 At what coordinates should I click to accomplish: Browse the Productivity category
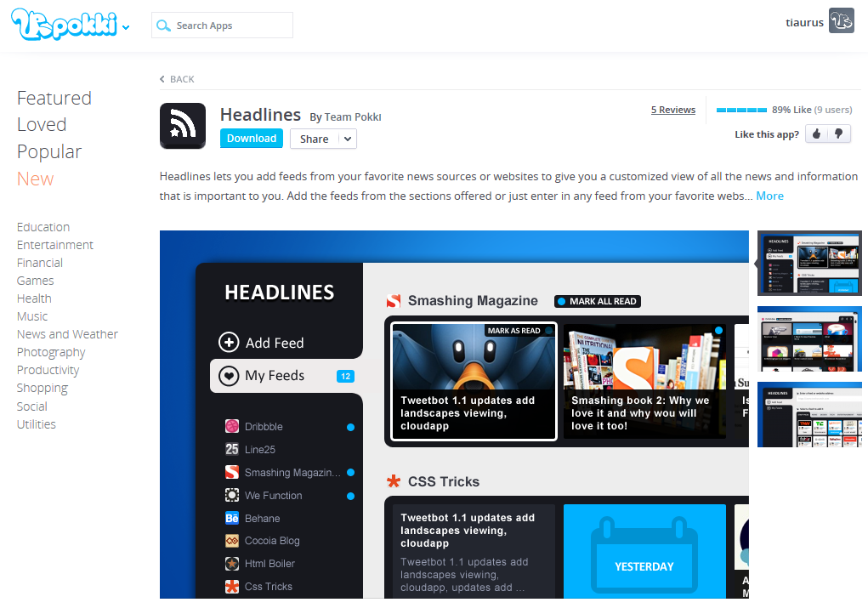click(48, 370)
